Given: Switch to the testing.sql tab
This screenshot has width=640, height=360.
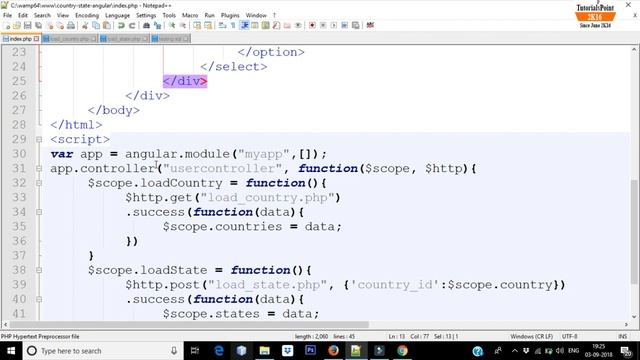Looking at the screenshot, I should tap(171, 39).
